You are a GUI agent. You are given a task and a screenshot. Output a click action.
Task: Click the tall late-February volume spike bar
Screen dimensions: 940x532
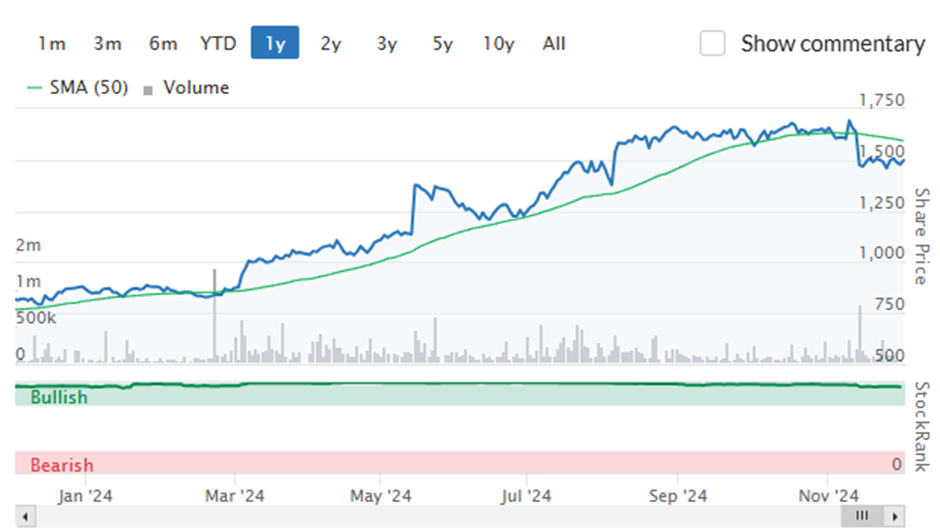coord(215,315)
